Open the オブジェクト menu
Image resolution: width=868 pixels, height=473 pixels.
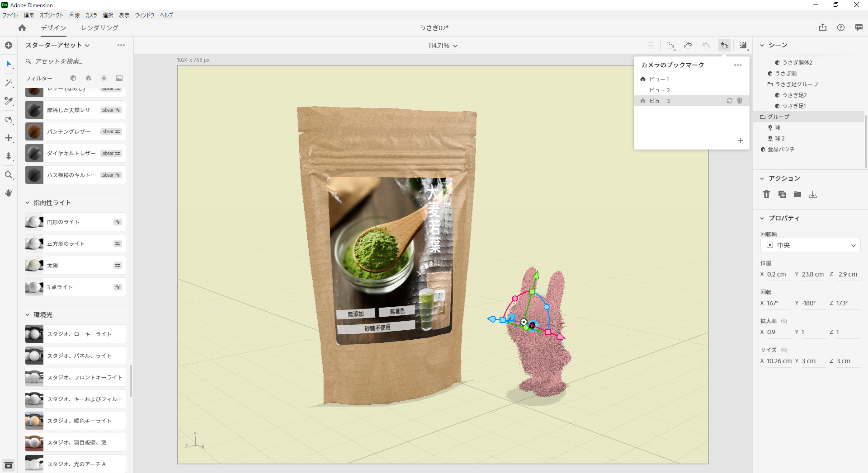tap(52, 15)
